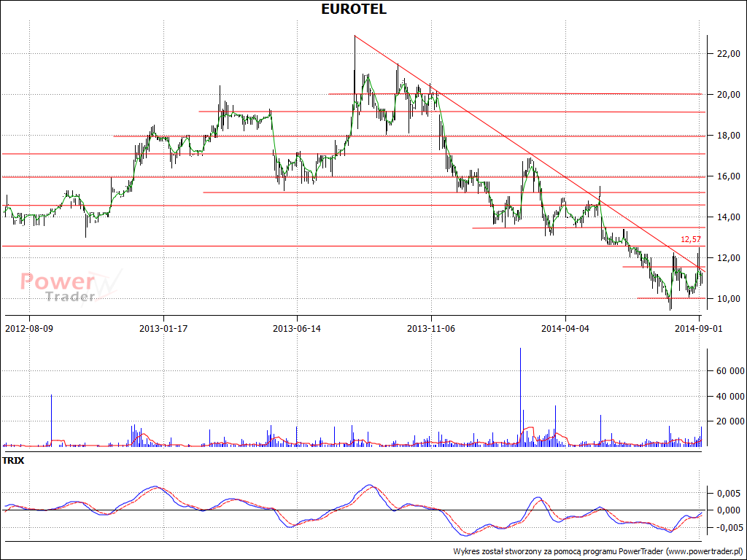747x560 pixels.
Task: Click the 2012-08-09 date label
Action: pyautogui.click(x=28, y=329)
